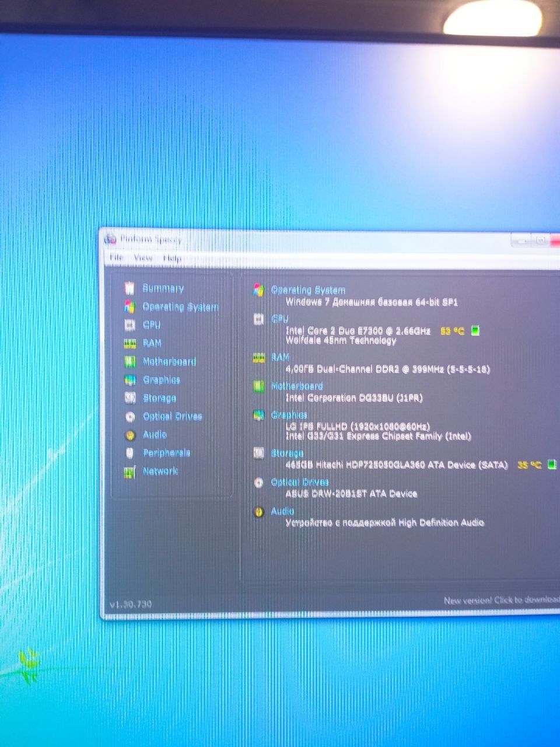Click the Wolfdale 45nm Technology text
Viewport: 560px width, 747px height.
(x=341, y=340)
